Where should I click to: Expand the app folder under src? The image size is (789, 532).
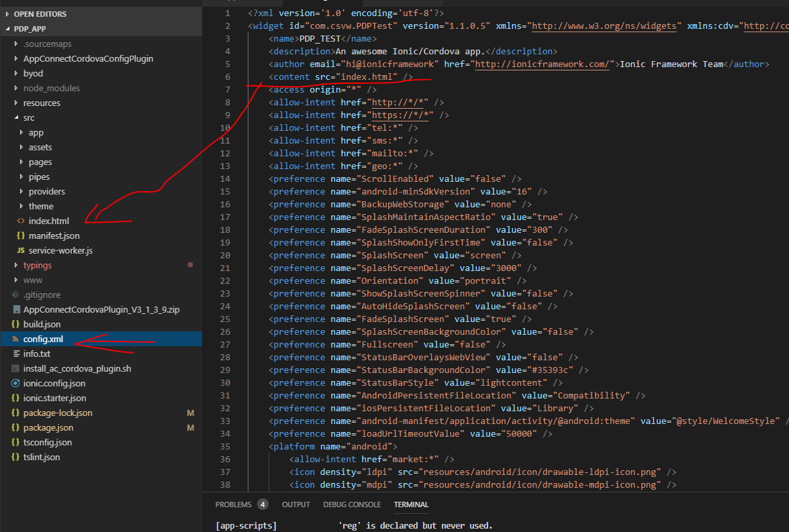(21, 132)
